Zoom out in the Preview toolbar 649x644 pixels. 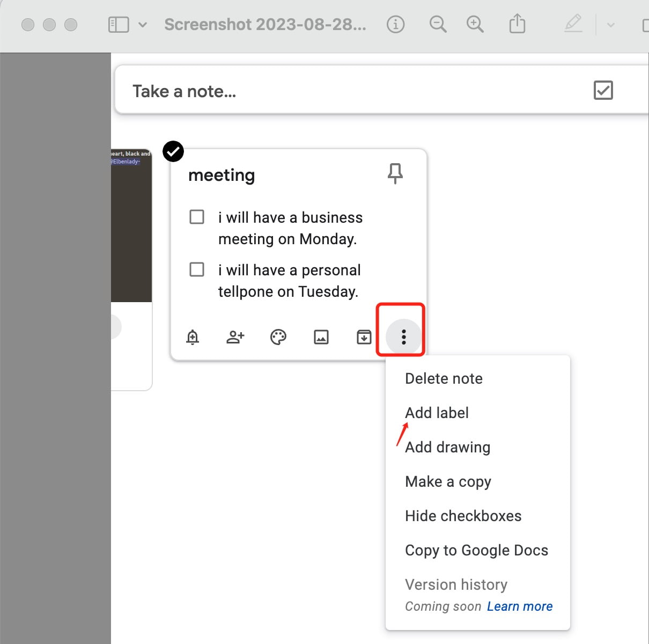[x=438, y=24]
